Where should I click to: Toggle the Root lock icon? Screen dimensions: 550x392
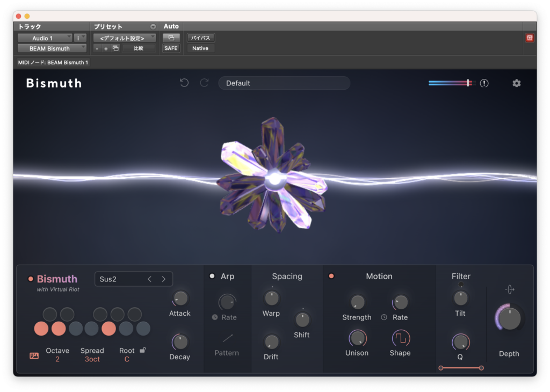tap(143, 350)
